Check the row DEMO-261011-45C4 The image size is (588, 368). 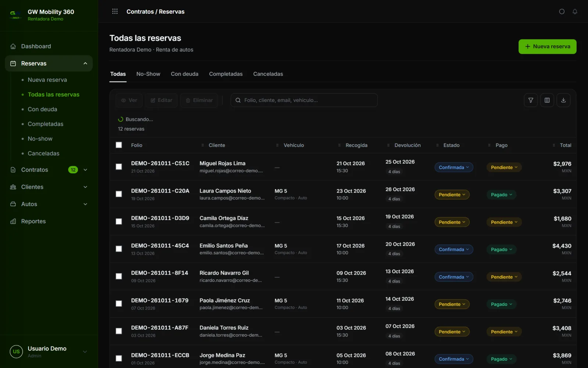click(119, 249)
